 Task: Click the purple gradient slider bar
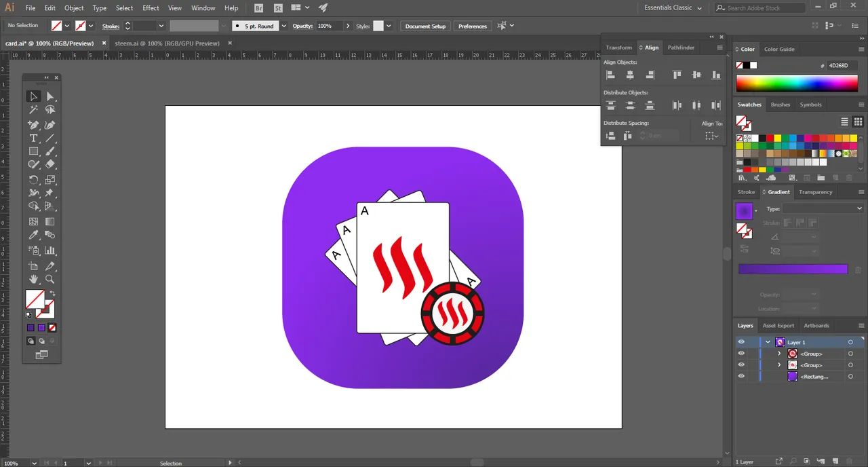pyautogui.click(x=793, y=269)
